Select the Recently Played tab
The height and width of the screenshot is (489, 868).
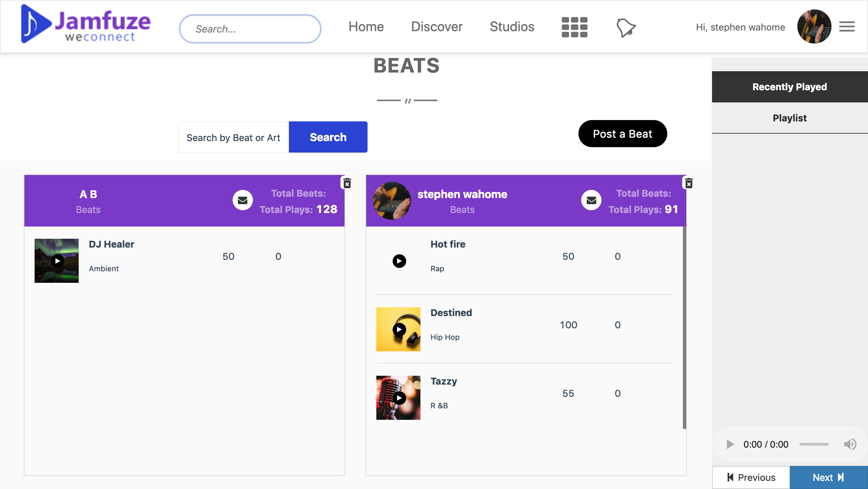789,87
